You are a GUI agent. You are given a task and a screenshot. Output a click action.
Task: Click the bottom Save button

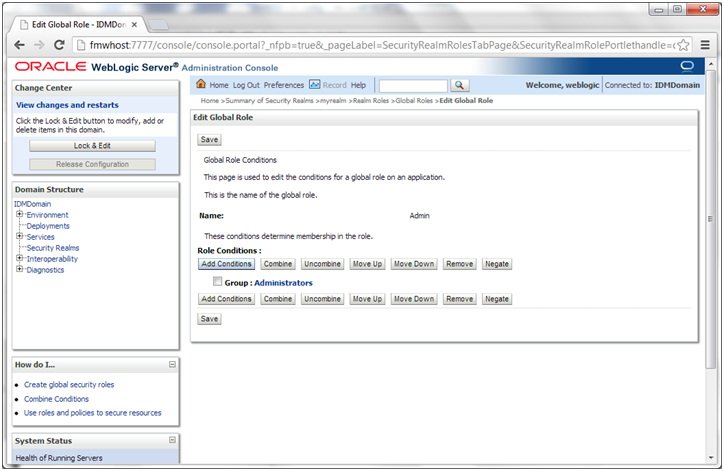pos(209,319)
